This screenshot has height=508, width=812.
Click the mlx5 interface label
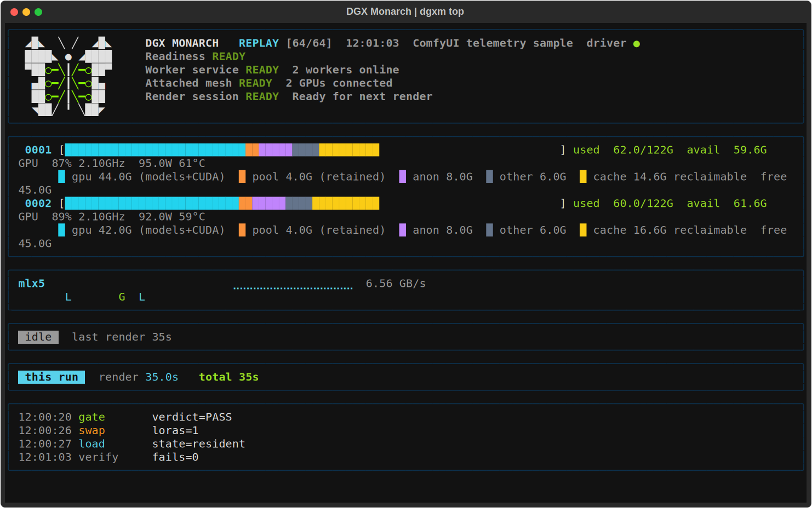coord(32,284)
